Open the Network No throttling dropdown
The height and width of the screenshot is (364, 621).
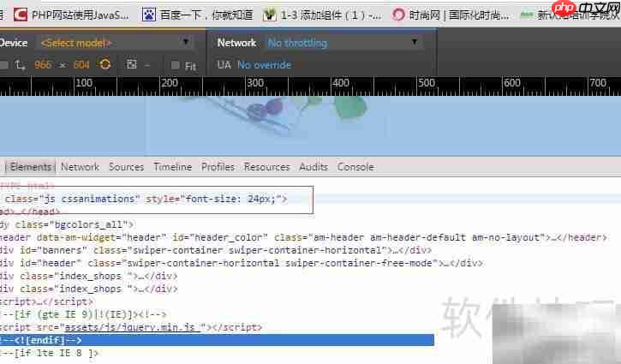coord(343,43)
